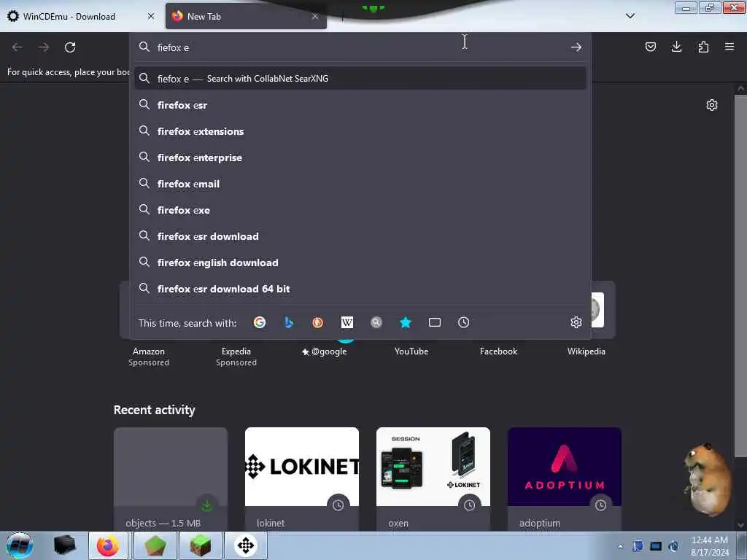Click the taskbar clock 12:44 AM
The width and height of the screenshot is (747, 560).
709,545
